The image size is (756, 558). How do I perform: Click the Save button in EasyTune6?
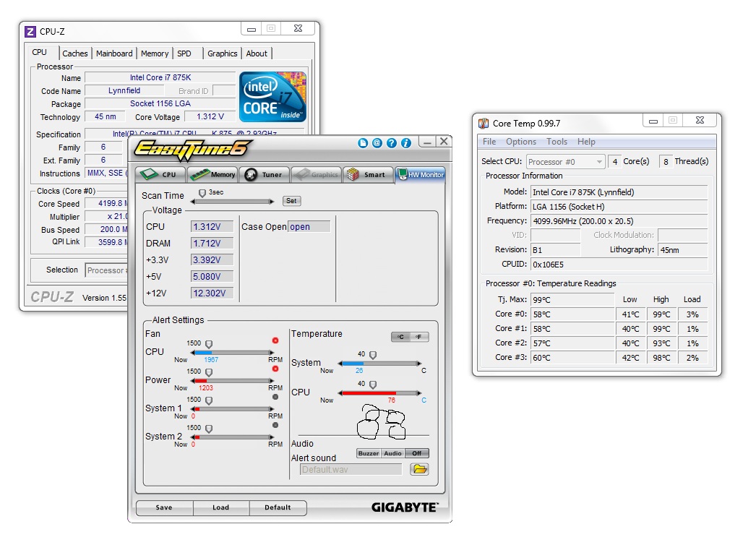point(164,507)
